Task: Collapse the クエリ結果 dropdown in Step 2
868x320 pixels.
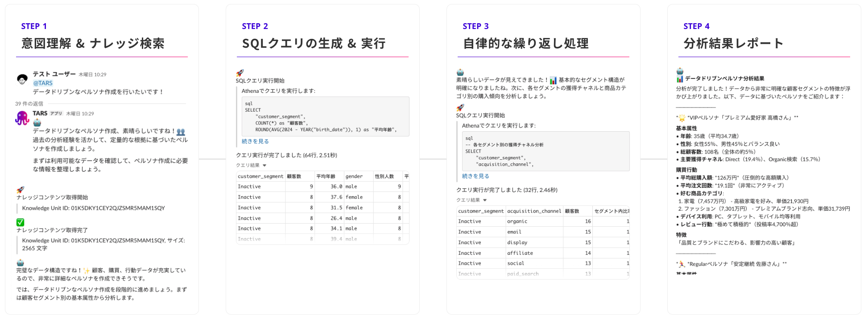Action: click(265, 166)
